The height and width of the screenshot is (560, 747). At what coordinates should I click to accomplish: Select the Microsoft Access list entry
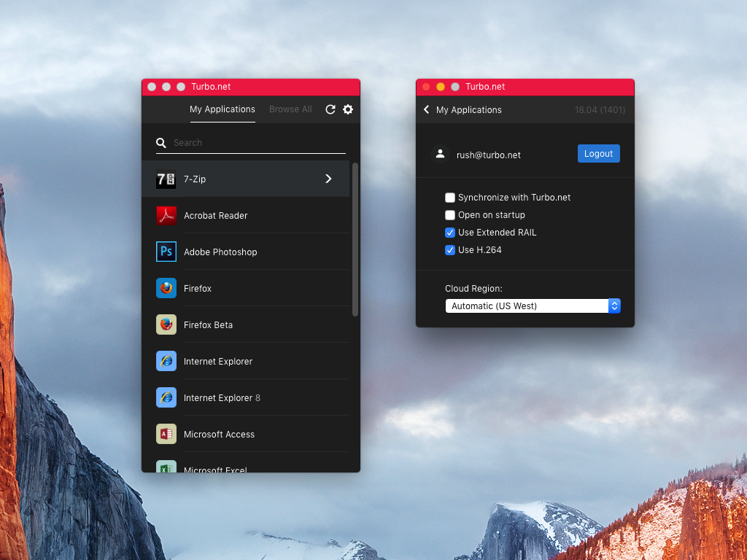click(x=245, y=434)
